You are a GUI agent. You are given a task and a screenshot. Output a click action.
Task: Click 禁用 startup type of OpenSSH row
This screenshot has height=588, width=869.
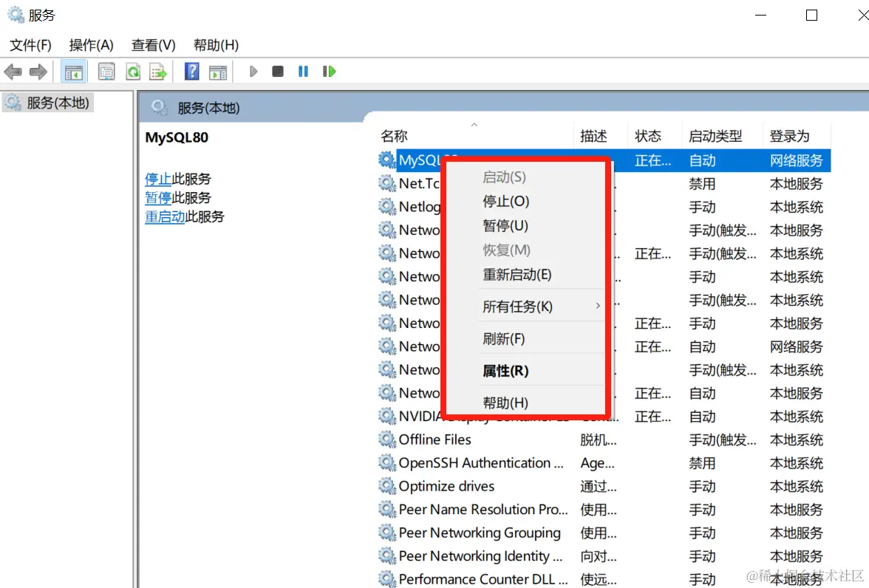(702, 462)
